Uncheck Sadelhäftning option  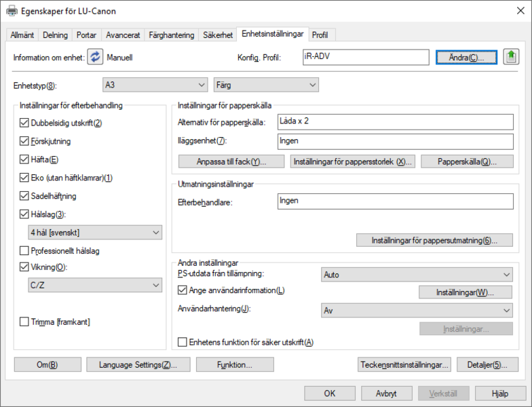[x=24, y=195]
